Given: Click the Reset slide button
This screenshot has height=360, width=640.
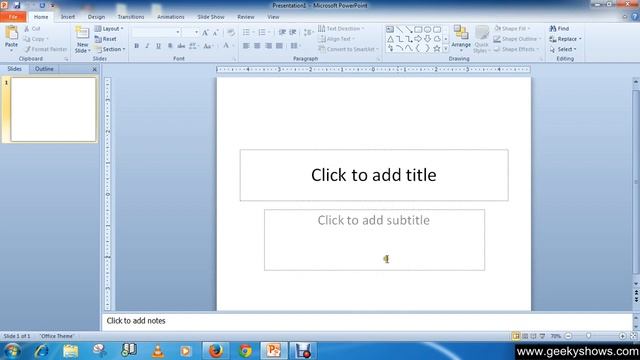Looking at the screenshot, I should (106, 39).
